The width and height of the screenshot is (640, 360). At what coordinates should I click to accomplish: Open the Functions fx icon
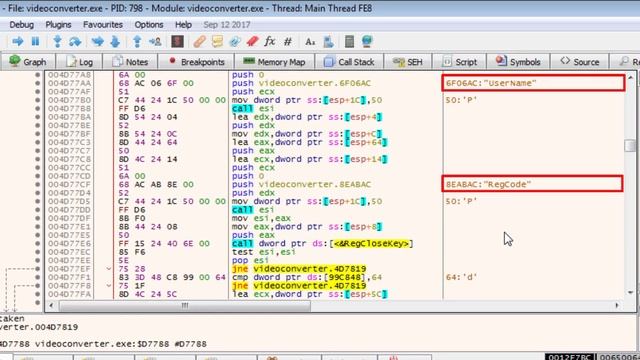pos(269,41)
